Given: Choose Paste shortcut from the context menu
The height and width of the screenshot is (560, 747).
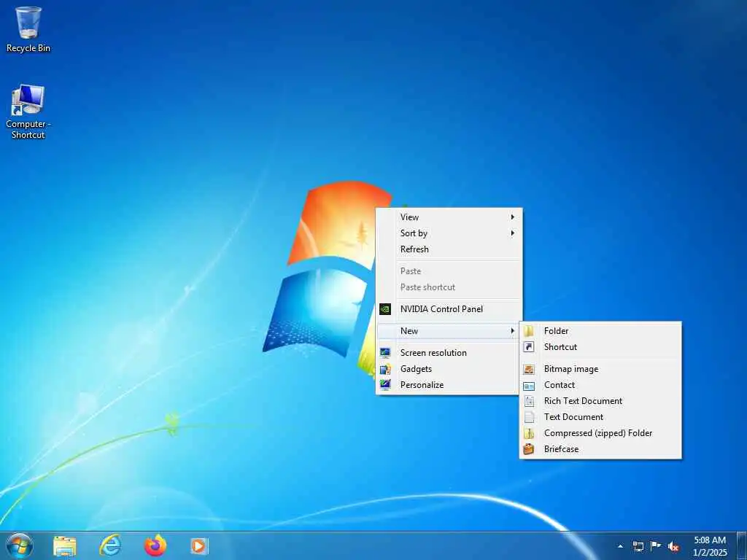Looking at the screenshot, I should click(449, 287).
